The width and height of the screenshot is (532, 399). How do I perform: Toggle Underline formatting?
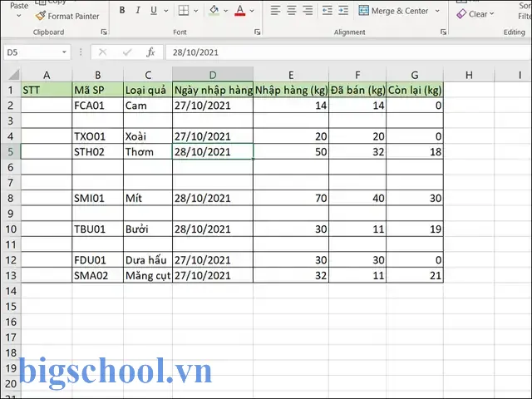point(154,11)
